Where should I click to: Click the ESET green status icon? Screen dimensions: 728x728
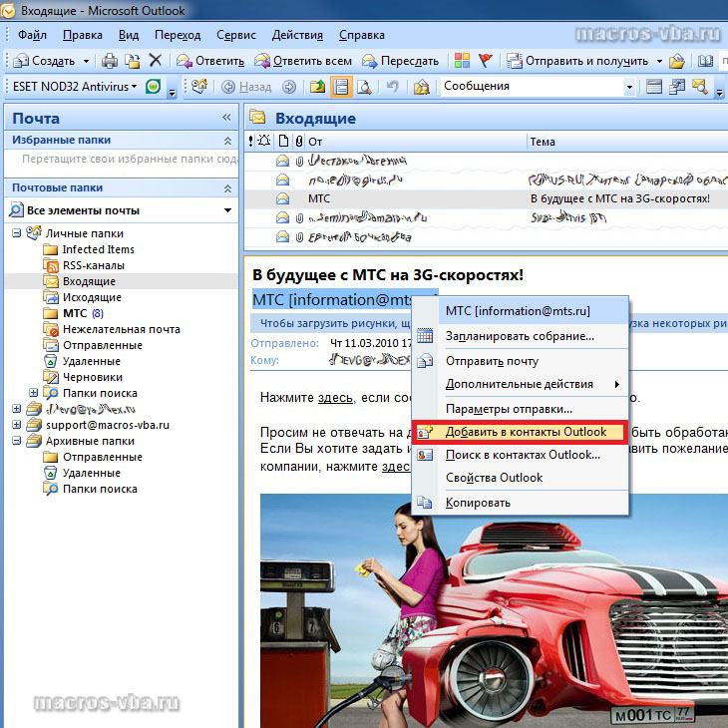153,87
